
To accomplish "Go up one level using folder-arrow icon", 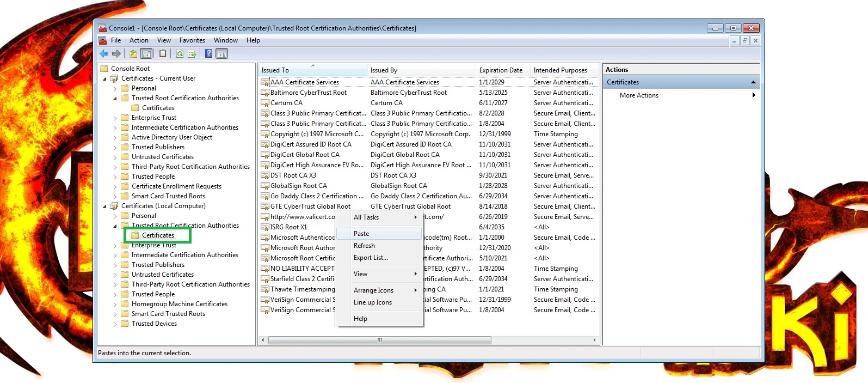I will click(133, 53).
